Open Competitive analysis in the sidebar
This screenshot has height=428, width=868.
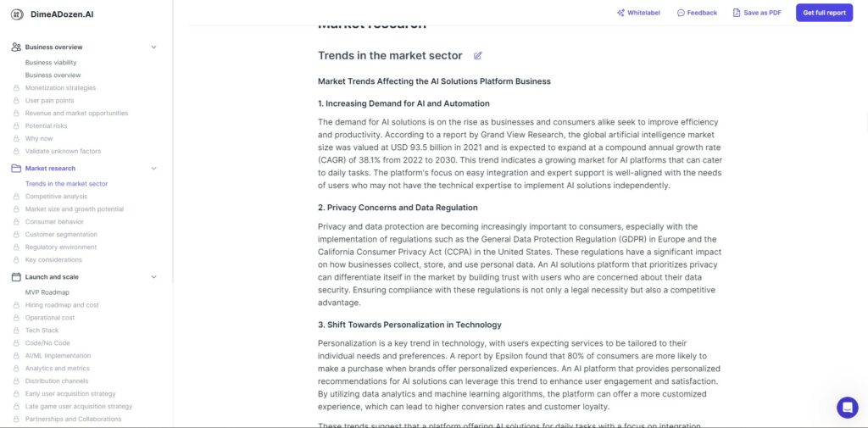(x=56, y=197)
